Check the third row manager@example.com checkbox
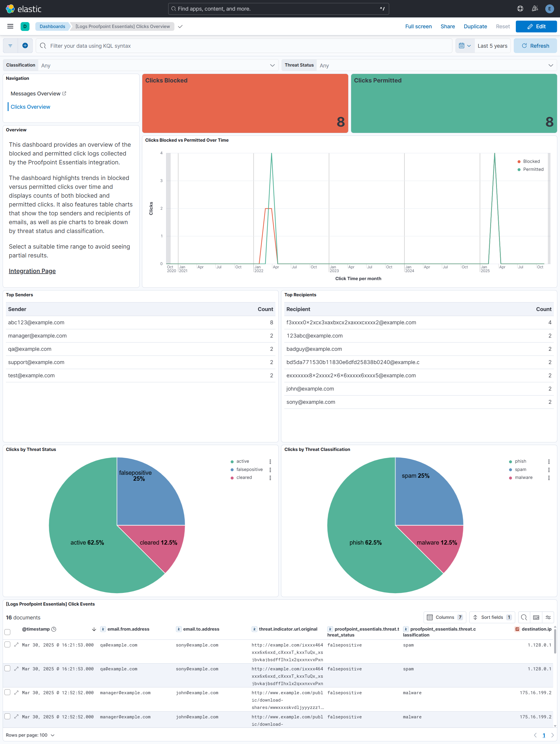Screen dimensions: 560x744 coord(7,692)
